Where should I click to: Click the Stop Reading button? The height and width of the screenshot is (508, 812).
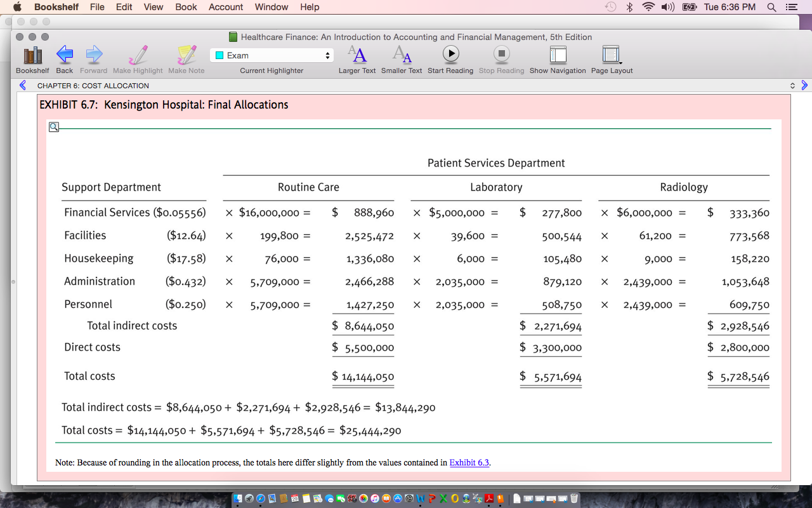502,54
